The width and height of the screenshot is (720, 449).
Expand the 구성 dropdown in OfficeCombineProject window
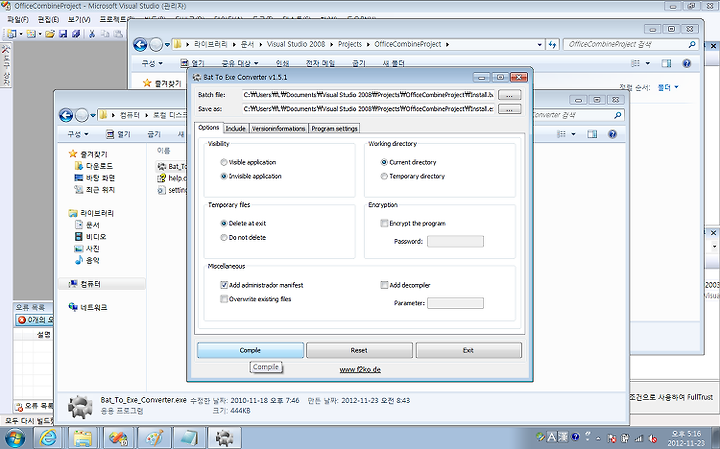tap(152, 63)
